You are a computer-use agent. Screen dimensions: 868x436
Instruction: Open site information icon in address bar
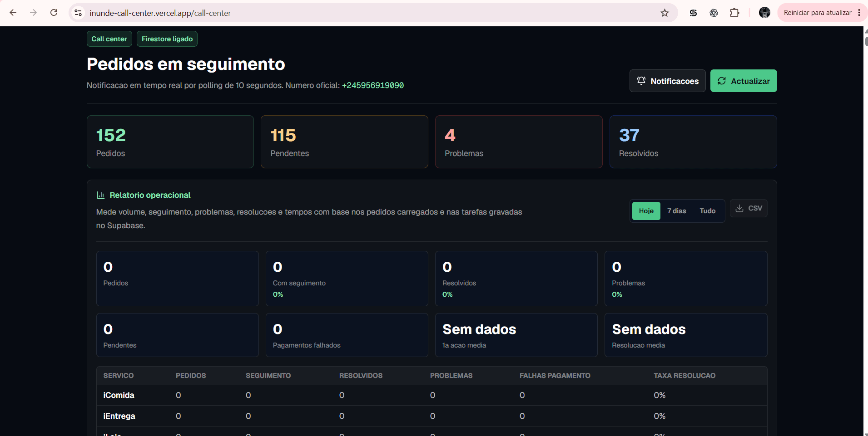(78, 13)
